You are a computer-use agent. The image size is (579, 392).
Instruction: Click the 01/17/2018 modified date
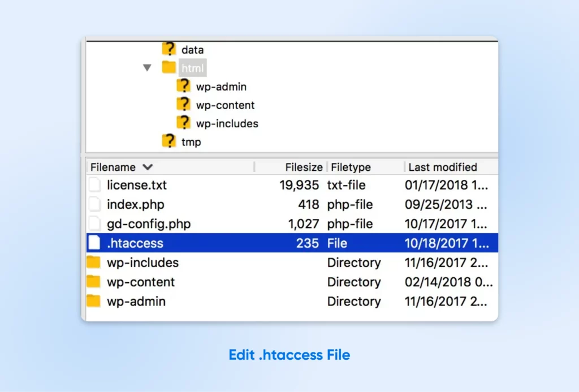point(447,185)
